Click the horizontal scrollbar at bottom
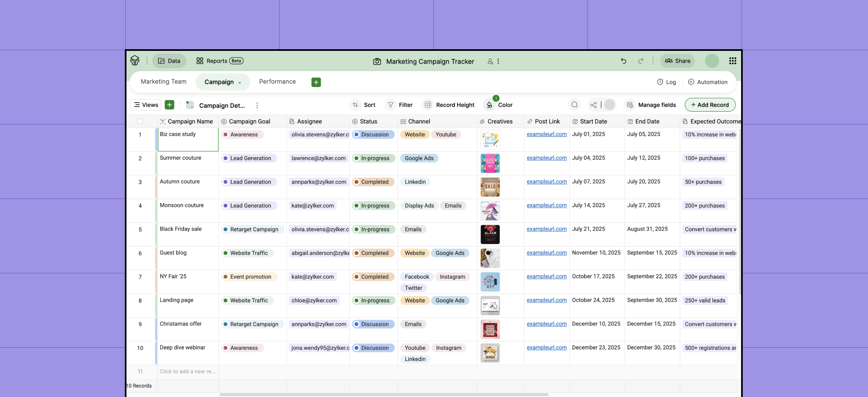 point(384,395)
